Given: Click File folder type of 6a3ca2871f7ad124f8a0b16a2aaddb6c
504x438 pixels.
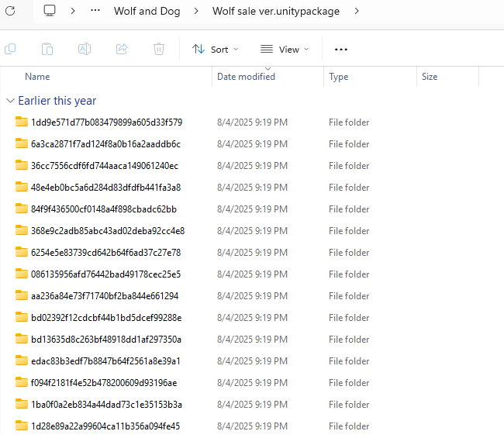Looking at the screenshot, I should (349, 144).
